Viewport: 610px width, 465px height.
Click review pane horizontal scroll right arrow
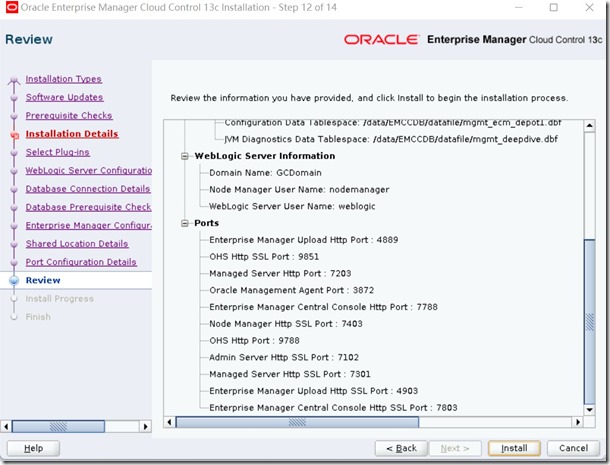[578, 422]
